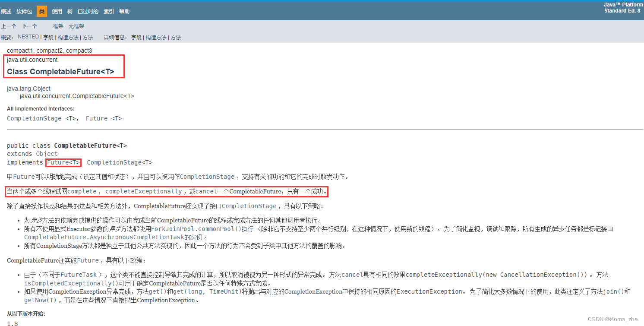Open the 概述 navigation tab
Viewport: 644px width, 326px height.
coord(6,12)
